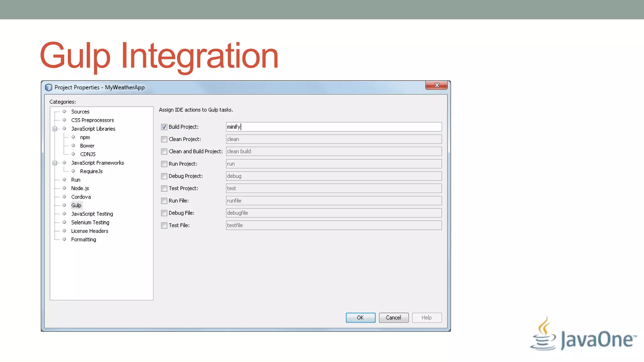Click the Test Project task field
Screen dimensions: 644x362
(334, 188)
